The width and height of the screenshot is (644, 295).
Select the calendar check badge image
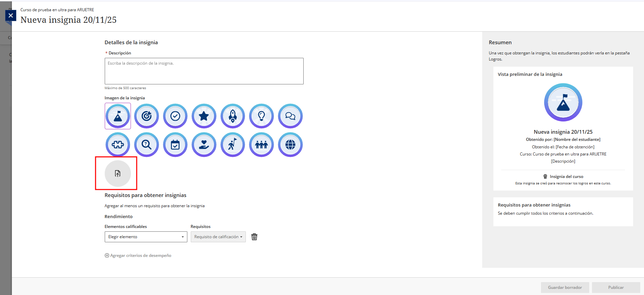pos(175,145)
